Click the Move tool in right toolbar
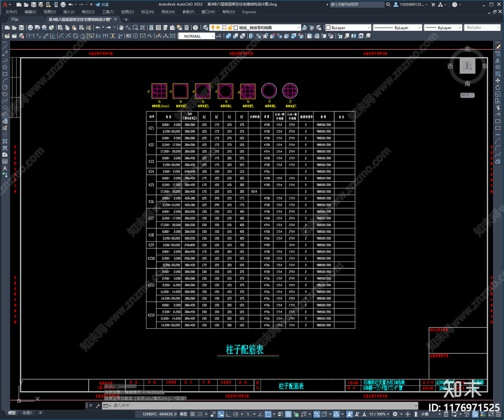The height and width of the screenshot is (420, 504). point(498,81)
